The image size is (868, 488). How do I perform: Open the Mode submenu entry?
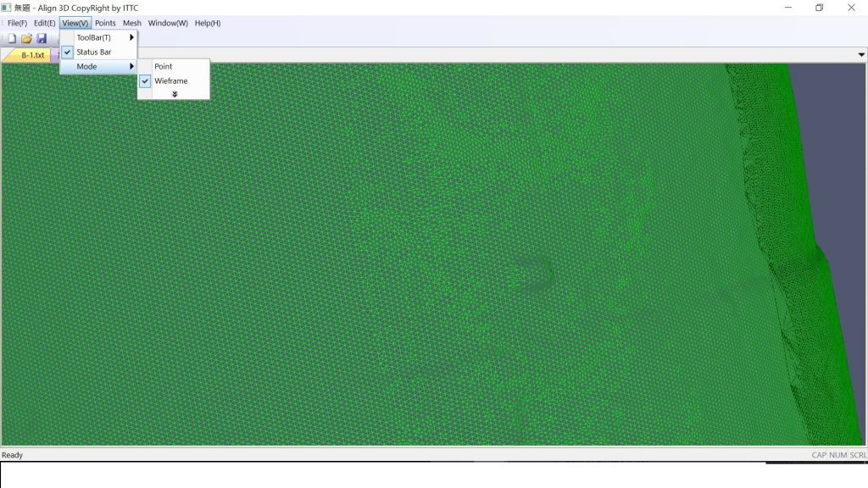[x=98, y=66]
